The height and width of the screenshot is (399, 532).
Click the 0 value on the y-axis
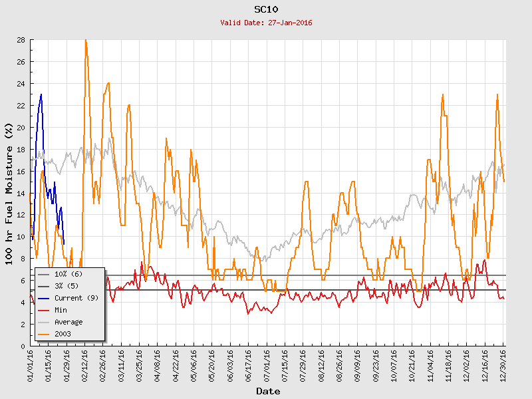(x=23, y=346)
